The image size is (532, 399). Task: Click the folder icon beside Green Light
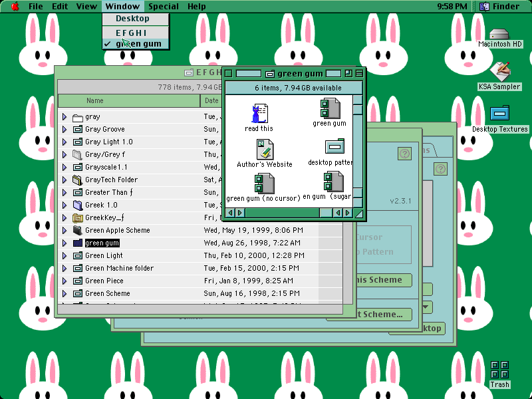pos(78,255)
